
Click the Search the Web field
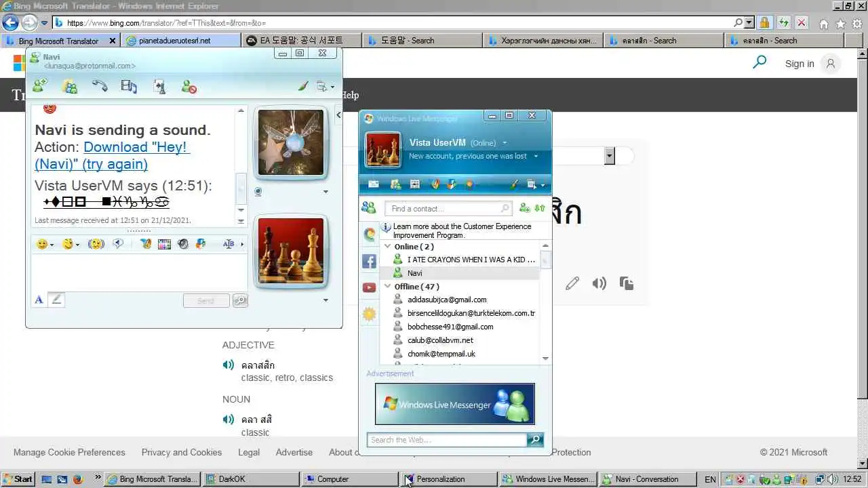(447, 440)
